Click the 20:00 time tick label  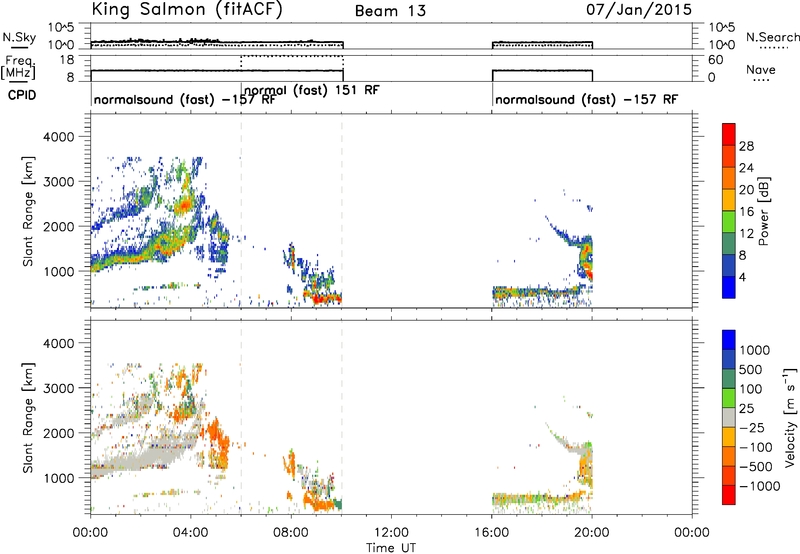[x=591, y=533]
